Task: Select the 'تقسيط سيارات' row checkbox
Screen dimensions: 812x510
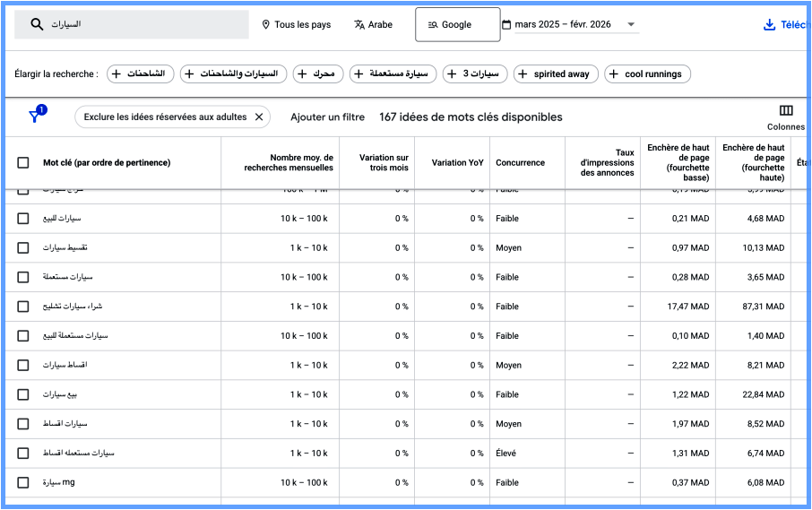Action: click(23, 248)
